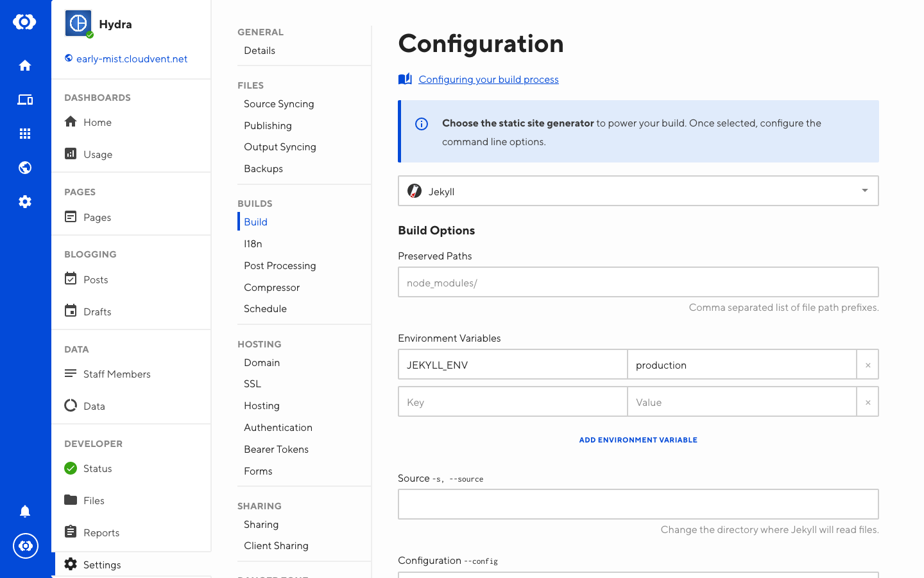Click the info icon in the blue notice

pyautogui.click(x=422, y=124)
